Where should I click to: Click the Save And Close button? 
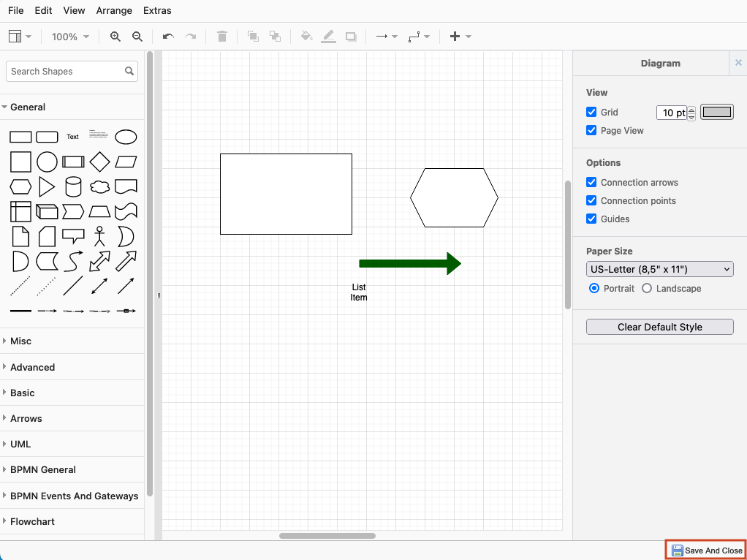click(706, 550)
